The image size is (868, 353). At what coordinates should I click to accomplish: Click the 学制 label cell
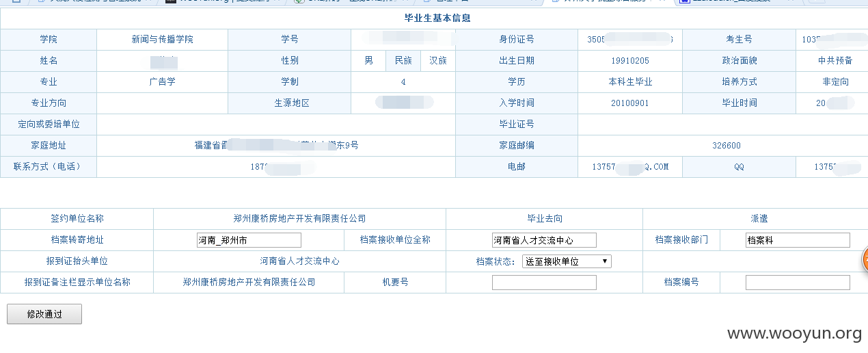point(289,82)
